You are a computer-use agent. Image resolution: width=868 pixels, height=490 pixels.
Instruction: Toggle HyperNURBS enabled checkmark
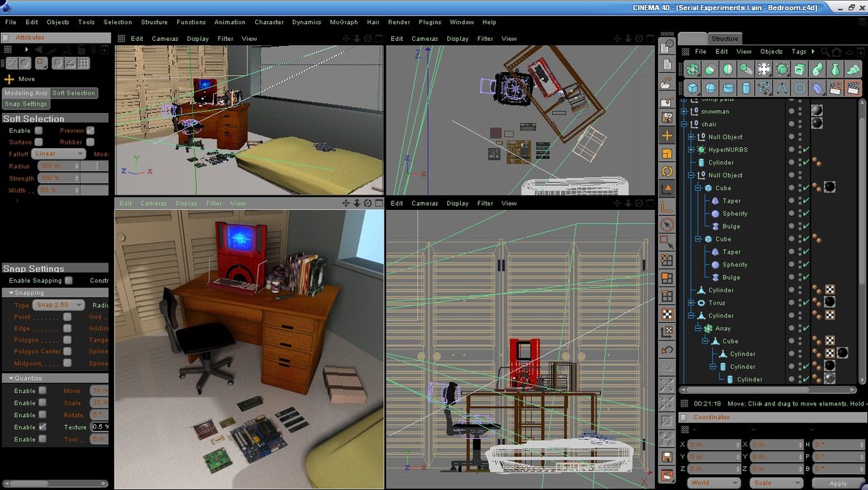[807, 149]
